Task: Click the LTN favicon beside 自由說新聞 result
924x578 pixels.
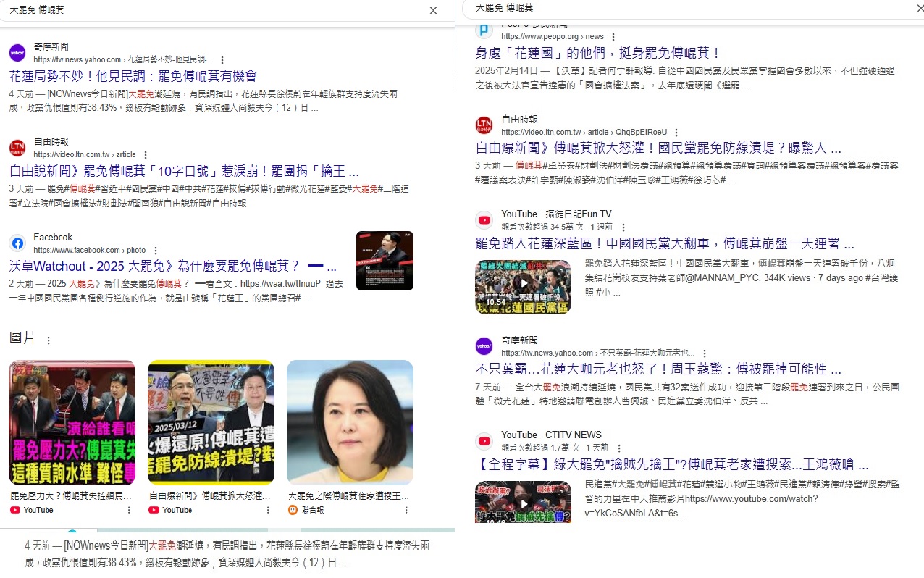Action: tap(17, 148)
